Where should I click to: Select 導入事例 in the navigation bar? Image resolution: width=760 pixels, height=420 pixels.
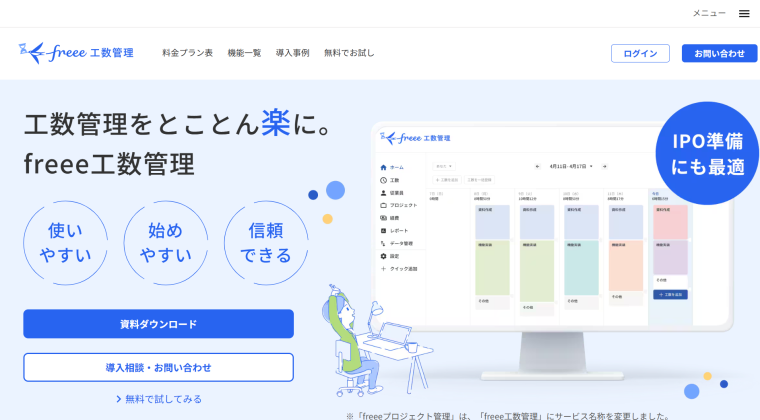pyautogui.click(x=292, y=53)
